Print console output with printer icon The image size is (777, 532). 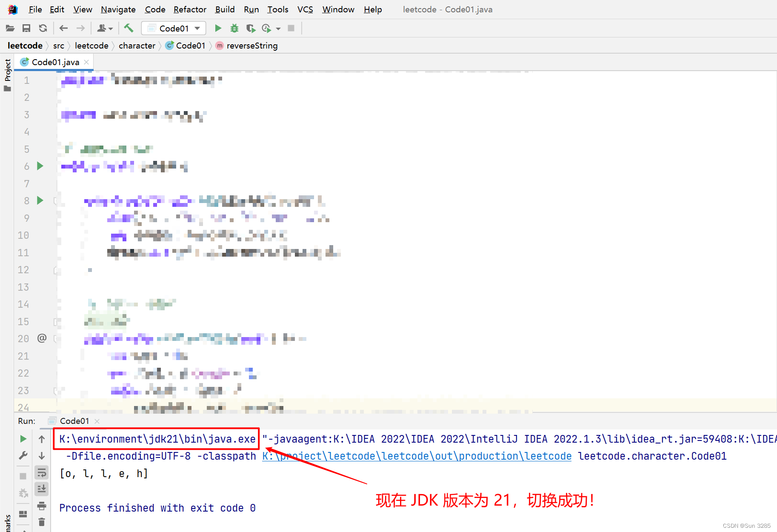42,506
